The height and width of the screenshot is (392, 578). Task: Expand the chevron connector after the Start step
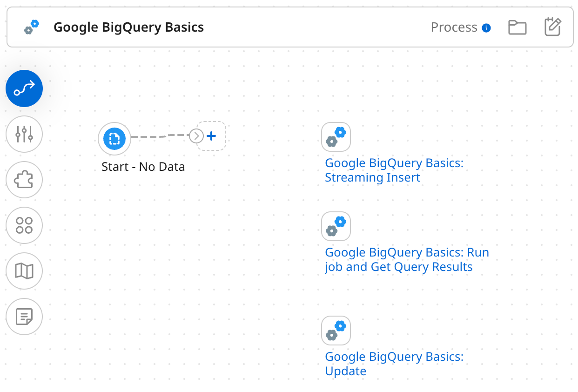tap(195, 136)
